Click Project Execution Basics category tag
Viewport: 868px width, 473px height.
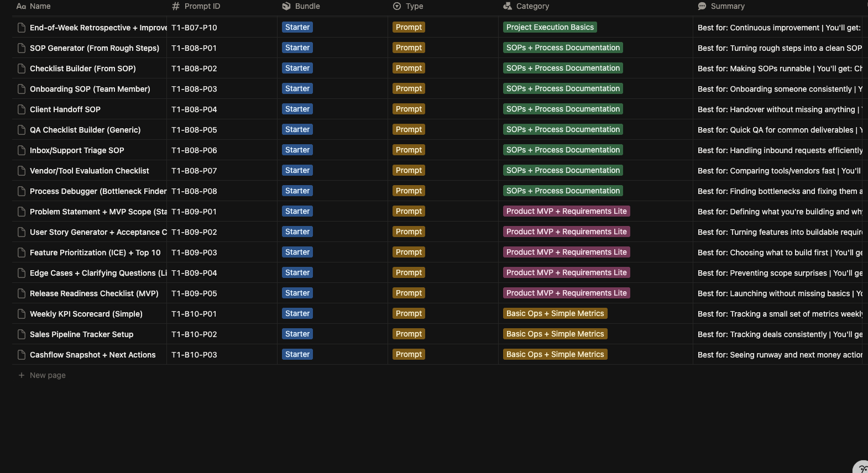click(550, 27)
